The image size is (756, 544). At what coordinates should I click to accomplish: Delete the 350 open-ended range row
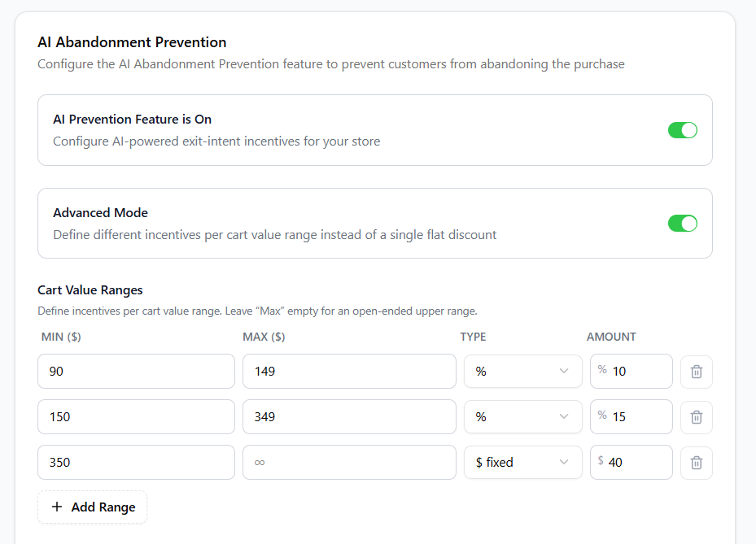(697, 463)
